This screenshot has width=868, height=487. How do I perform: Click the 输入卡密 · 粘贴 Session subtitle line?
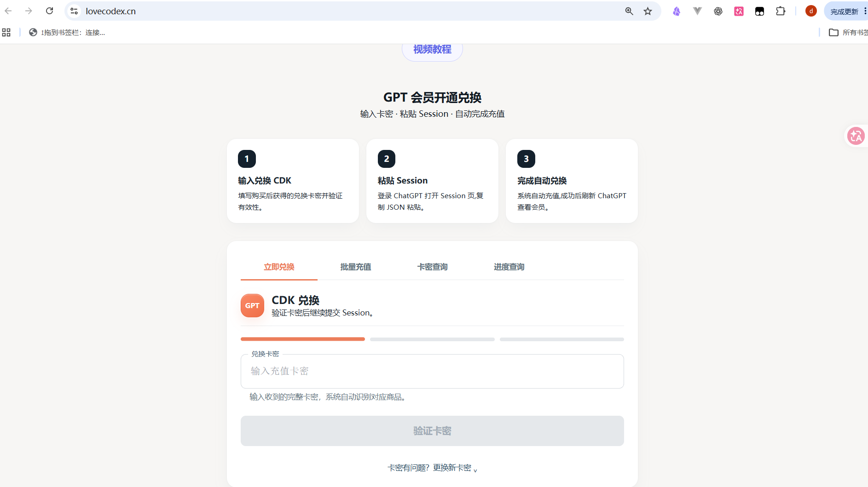point(432,114)
